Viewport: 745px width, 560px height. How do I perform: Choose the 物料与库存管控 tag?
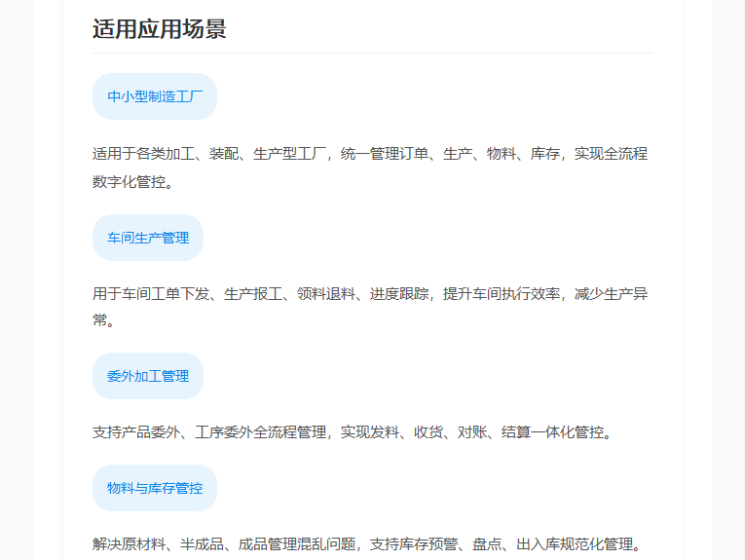coord(155,488)
